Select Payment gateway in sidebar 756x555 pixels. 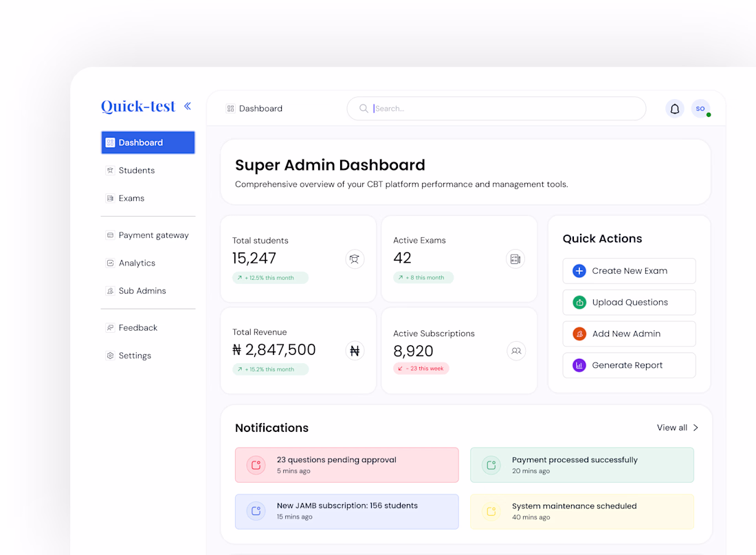[148, 235]
